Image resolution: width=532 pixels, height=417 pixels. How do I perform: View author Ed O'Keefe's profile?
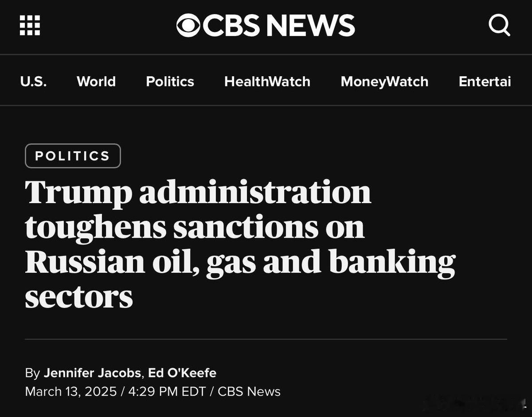(182, 373)
